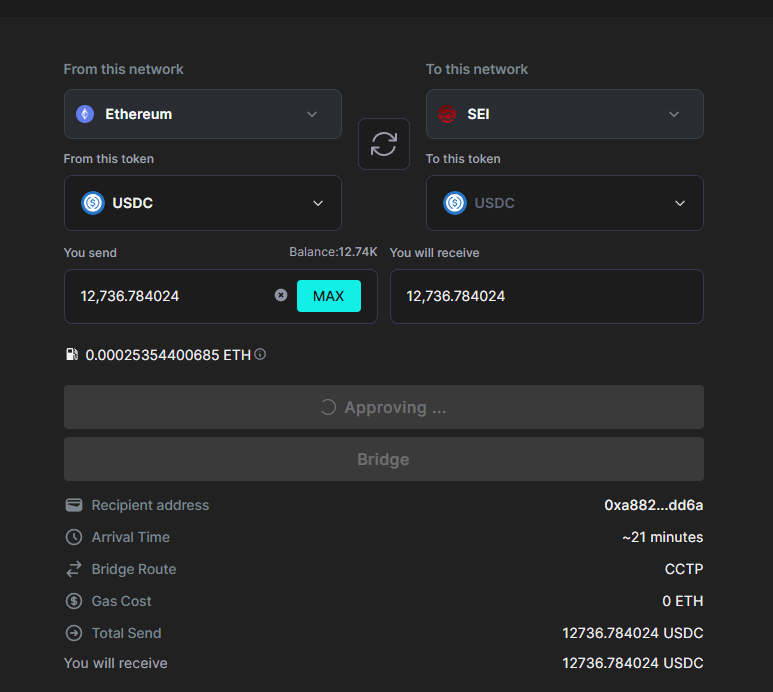773x692 pixels.
Task: Click the Arrival Time clock icon
Action: tap(74, 537)
